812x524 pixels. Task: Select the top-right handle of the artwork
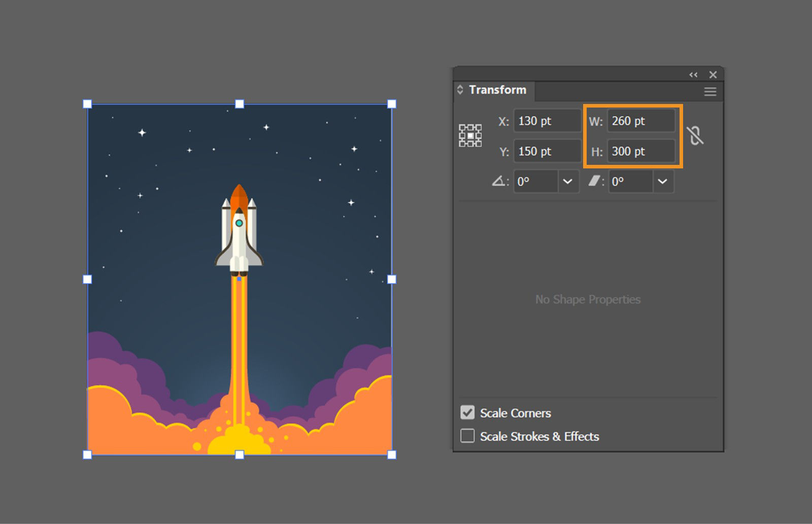pyautogui.click(x=392, y=104)
